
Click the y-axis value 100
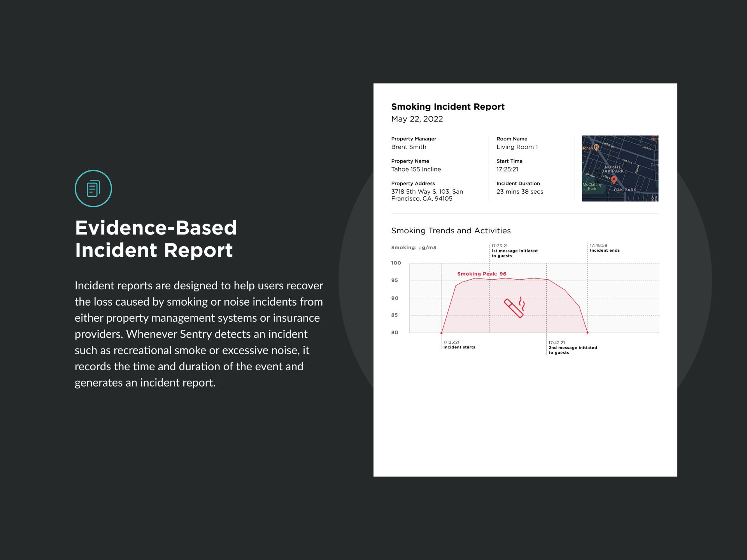396,263
